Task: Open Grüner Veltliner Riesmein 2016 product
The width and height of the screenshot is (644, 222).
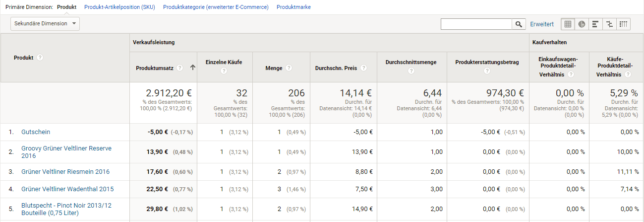Action: pos(65,172)
